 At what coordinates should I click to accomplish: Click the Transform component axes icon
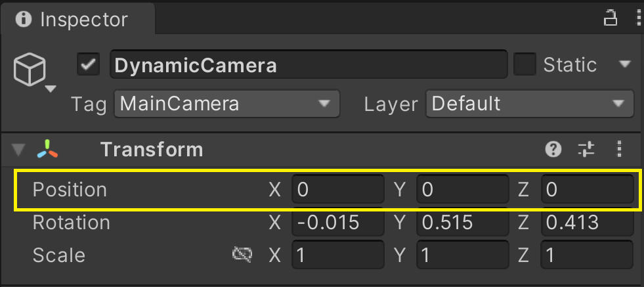coord(47,150)
